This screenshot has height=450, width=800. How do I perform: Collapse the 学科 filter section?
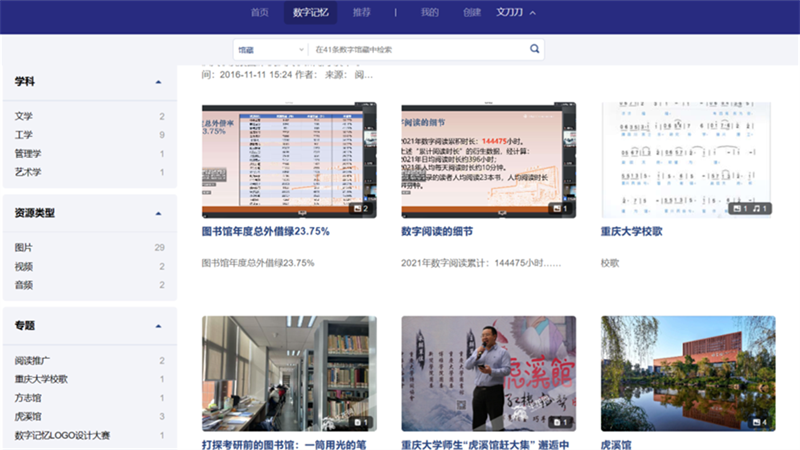tap(158, 82)
